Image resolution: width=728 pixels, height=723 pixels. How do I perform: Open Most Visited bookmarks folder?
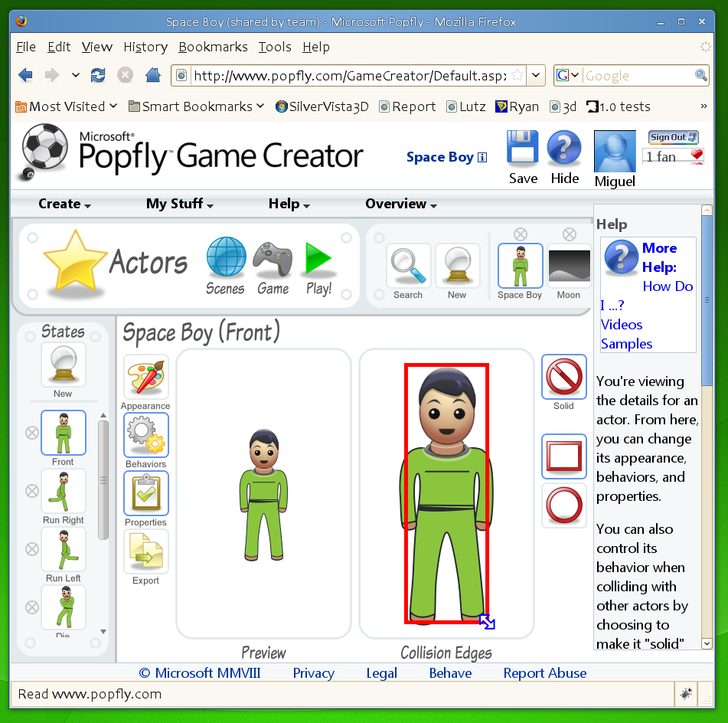(x=66, y=106)
